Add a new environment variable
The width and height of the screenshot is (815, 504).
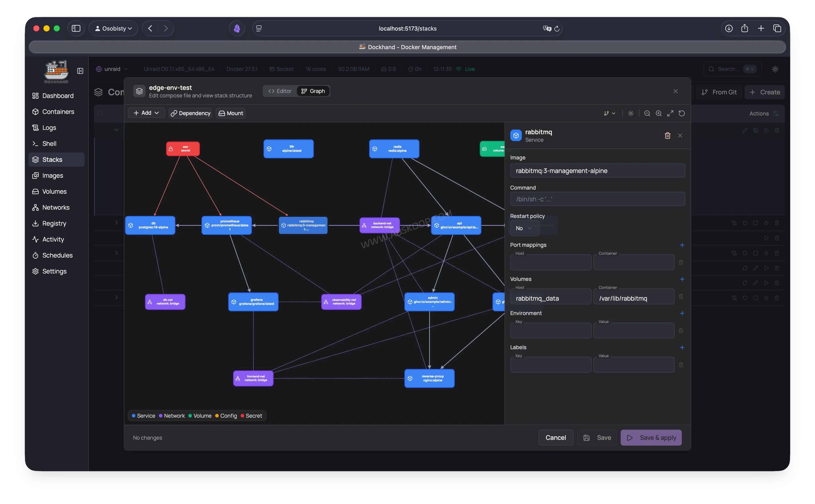pos(682,313)
